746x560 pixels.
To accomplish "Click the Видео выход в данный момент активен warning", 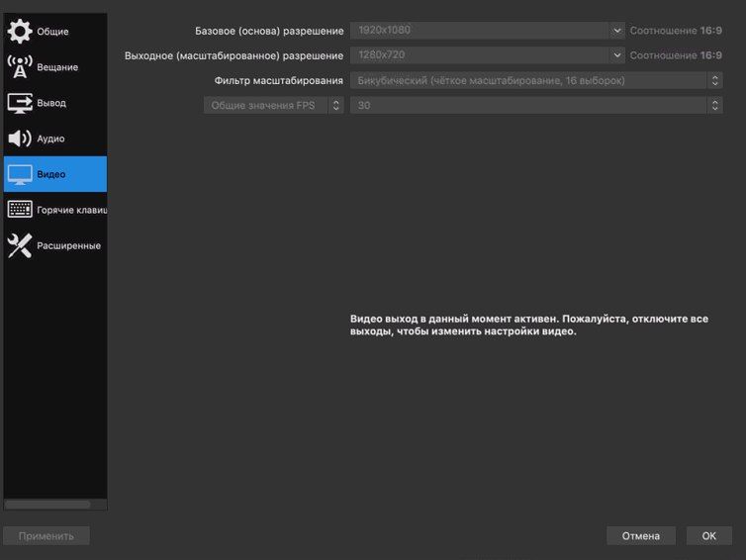I will [x=529, y=325].
